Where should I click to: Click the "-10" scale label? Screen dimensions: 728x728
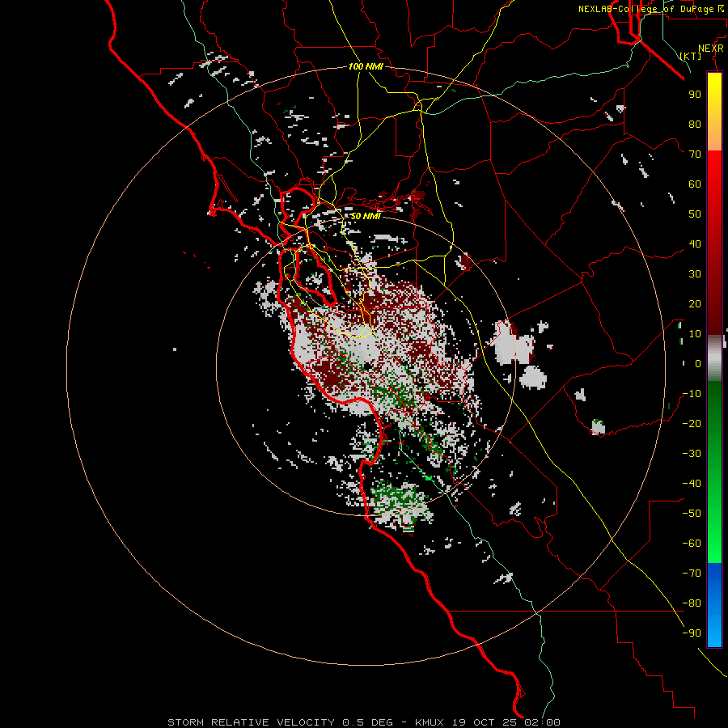click(x=692, y=394)
